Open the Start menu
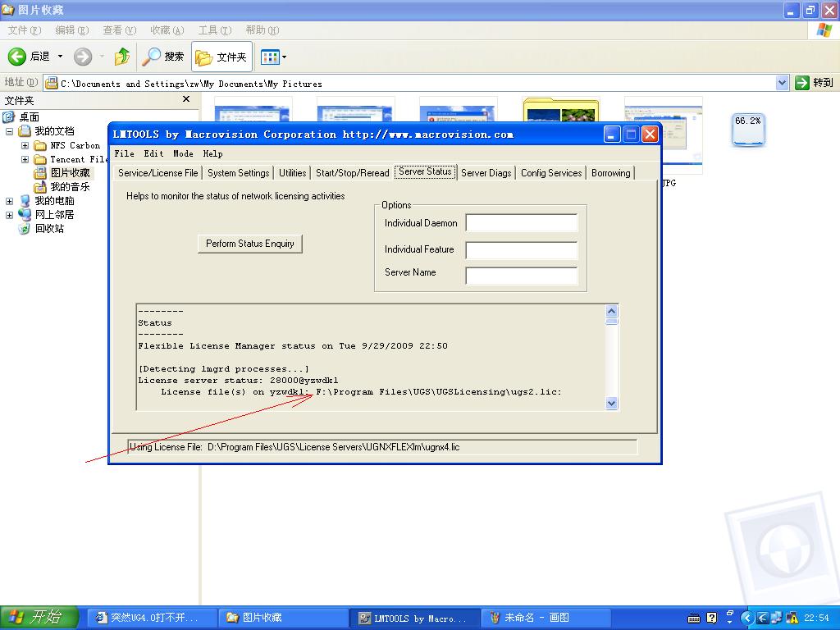840x630 pixels. click(39, 618)
